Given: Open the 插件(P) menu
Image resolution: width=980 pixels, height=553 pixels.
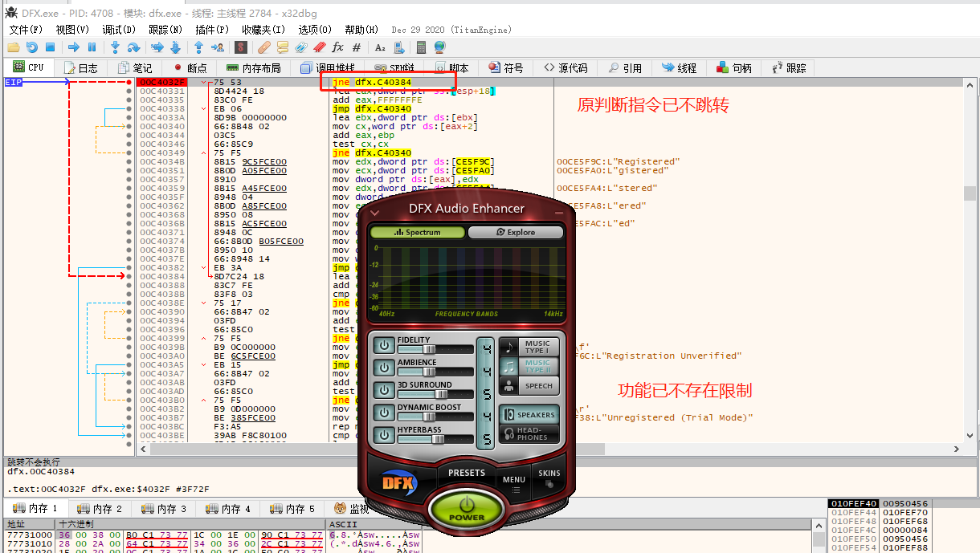Looking at the screenshot, I should pyautogui.click(x=212, y=30).
